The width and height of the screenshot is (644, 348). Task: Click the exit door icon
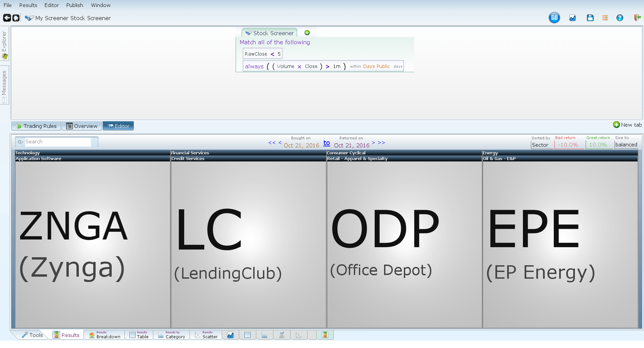637,18
